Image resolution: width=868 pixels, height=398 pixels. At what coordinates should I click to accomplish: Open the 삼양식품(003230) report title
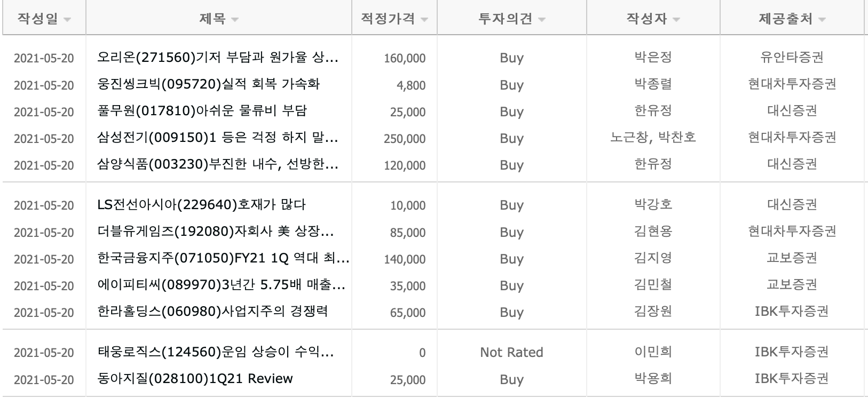(x=218, y=164)
